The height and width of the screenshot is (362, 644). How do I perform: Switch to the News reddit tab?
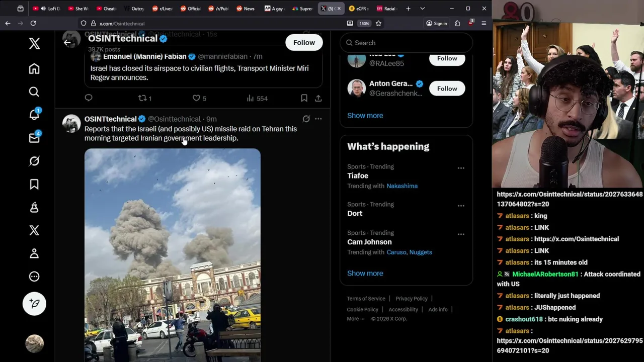[246, 9]
